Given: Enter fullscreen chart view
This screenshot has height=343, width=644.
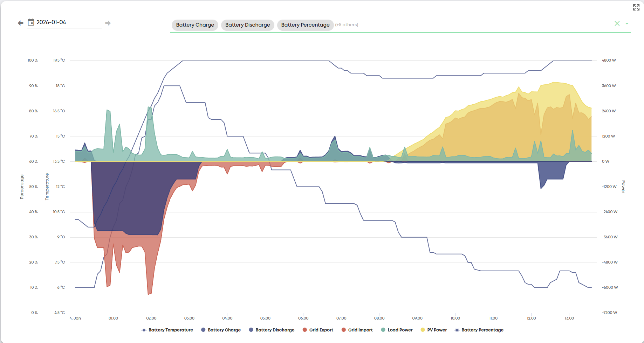Looking at the screenshot, I should (636, 7).
